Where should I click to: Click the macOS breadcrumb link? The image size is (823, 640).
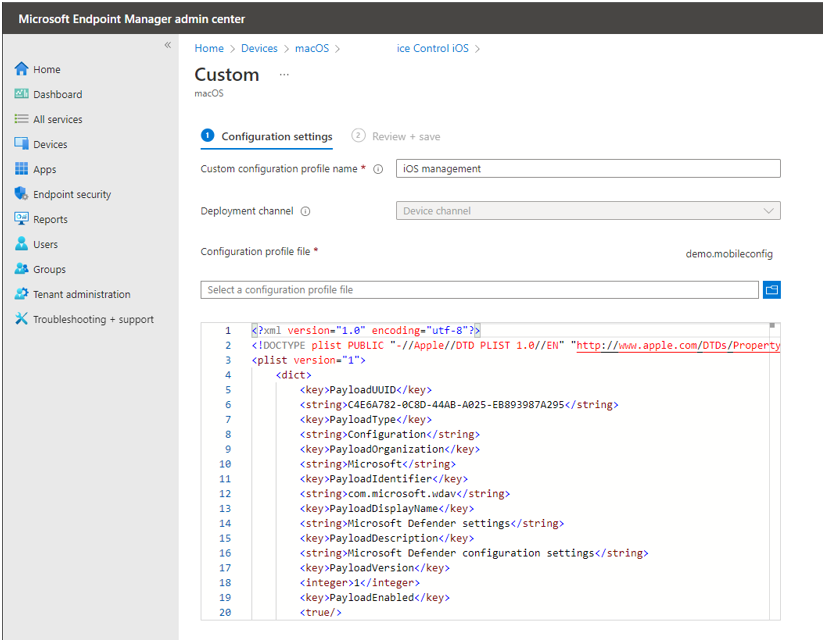coord(311,48)
